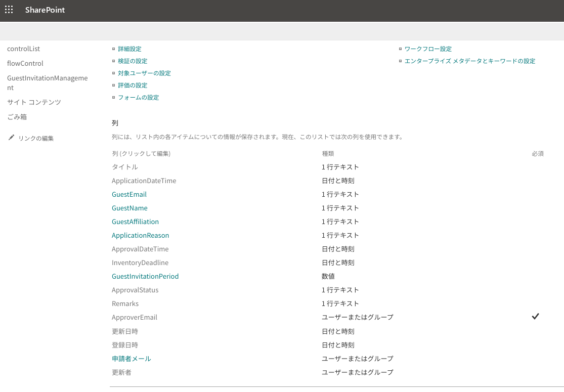Open 検証の設定 link
The width and height of the screenshot is (564, 392).
(x=133, y=61)
